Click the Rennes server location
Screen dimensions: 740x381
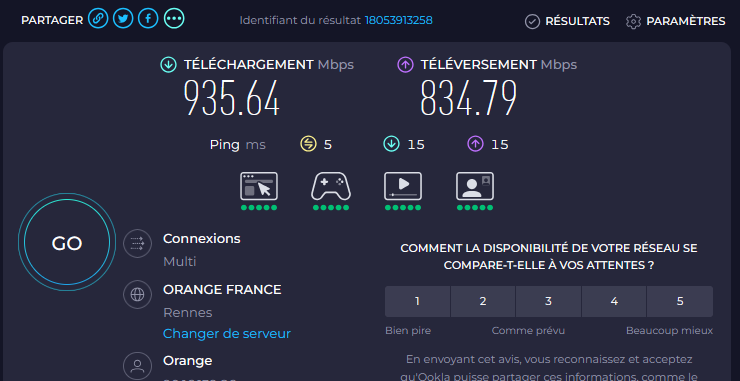(x=188, y=313)
